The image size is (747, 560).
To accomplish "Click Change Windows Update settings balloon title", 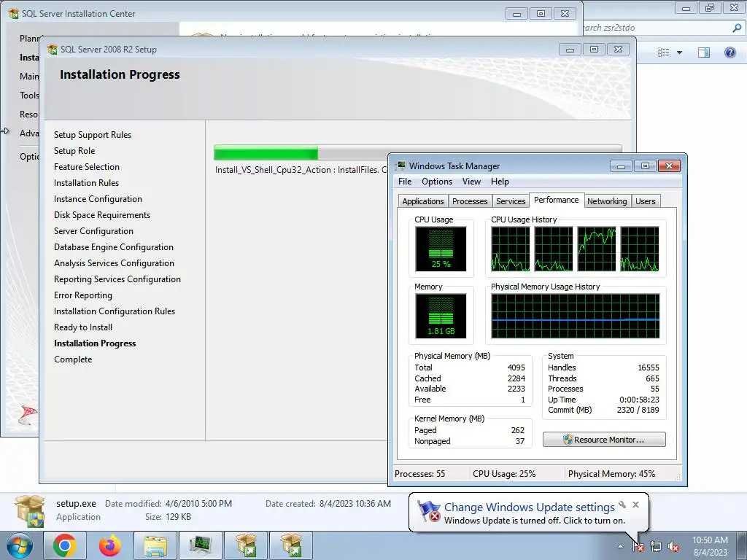I will pos(530,507).
